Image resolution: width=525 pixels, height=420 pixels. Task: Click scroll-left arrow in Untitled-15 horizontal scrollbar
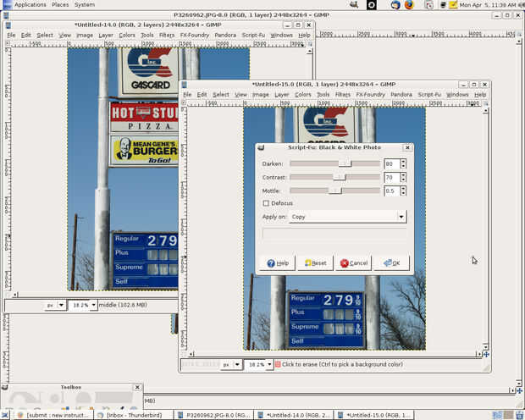191,354
